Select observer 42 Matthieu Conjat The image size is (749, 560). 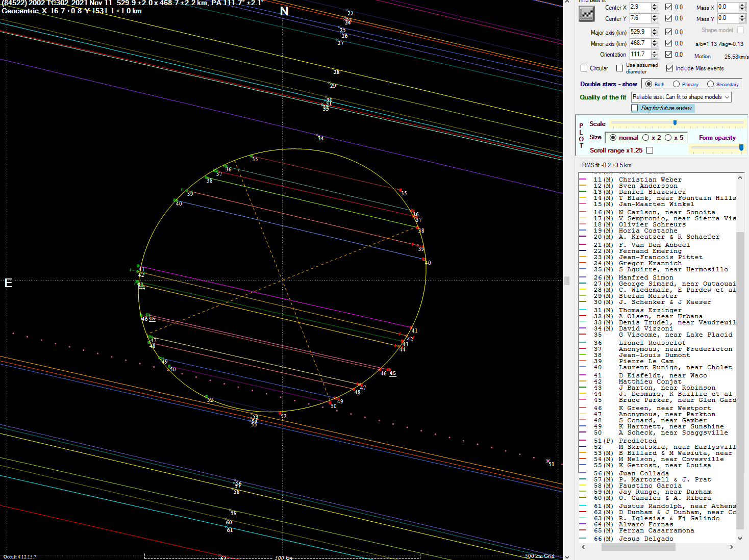click(657, 381)
